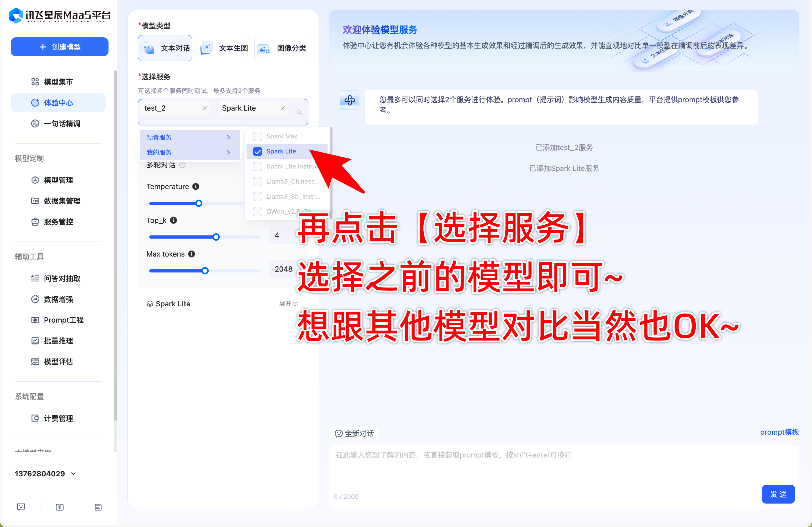Check the Llama3_Chinese model checkbox
This screenshot has width=812, height=527.
(x=258, y=181)
